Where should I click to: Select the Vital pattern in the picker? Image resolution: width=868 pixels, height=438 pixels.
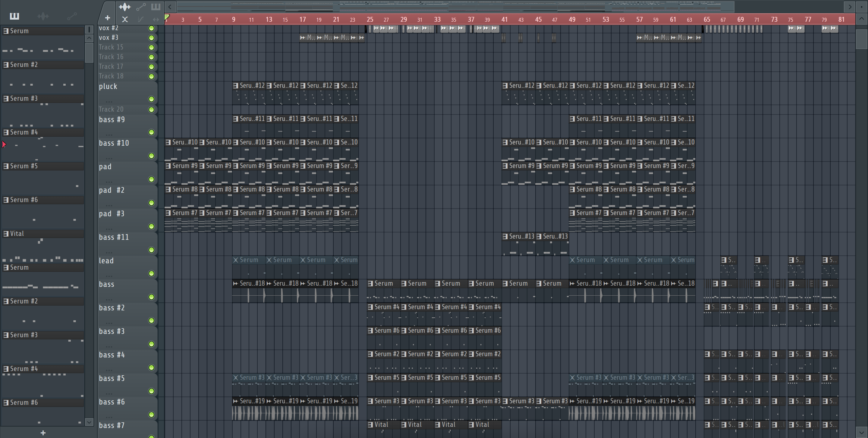tap(43, 234)
